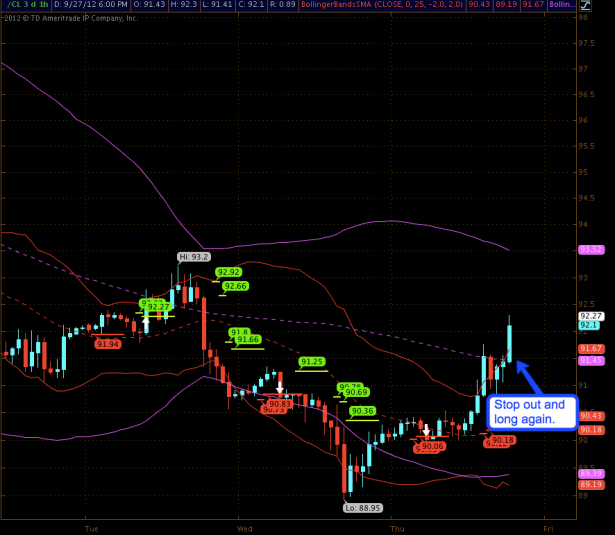The width and height of the screenshot is (615, 535).
Task: Click the green 91.66 order tag
Action: [248, 340]
